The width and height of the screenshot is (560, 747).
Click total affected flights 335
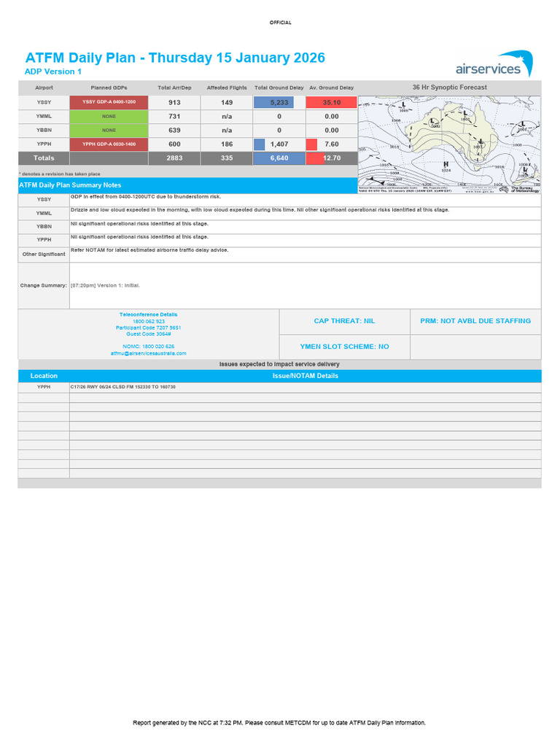coord(227,158)
